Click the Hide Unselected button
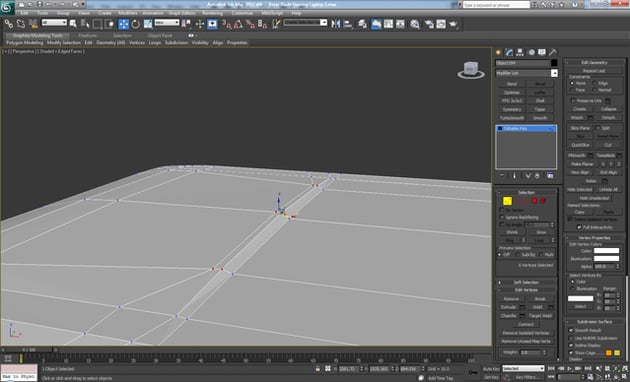Image resolution: width=630 pixels, height=382 pixels. [594, 198]
